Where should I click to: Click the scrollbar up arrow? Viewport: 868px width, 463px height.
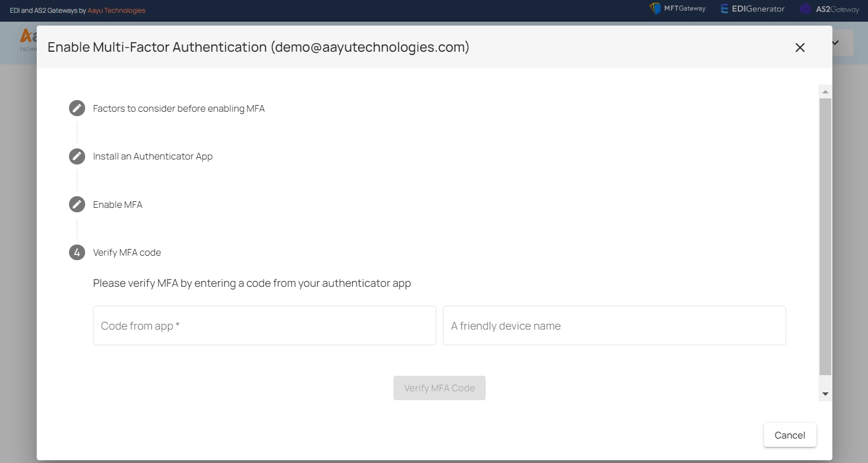[x=825, y=92]
